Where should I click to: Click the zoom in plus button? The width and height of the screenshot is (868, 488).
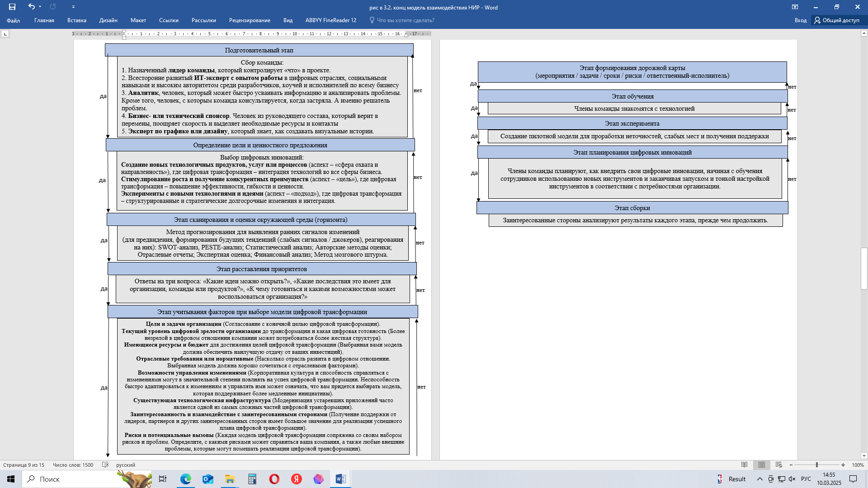click(843, 465)
